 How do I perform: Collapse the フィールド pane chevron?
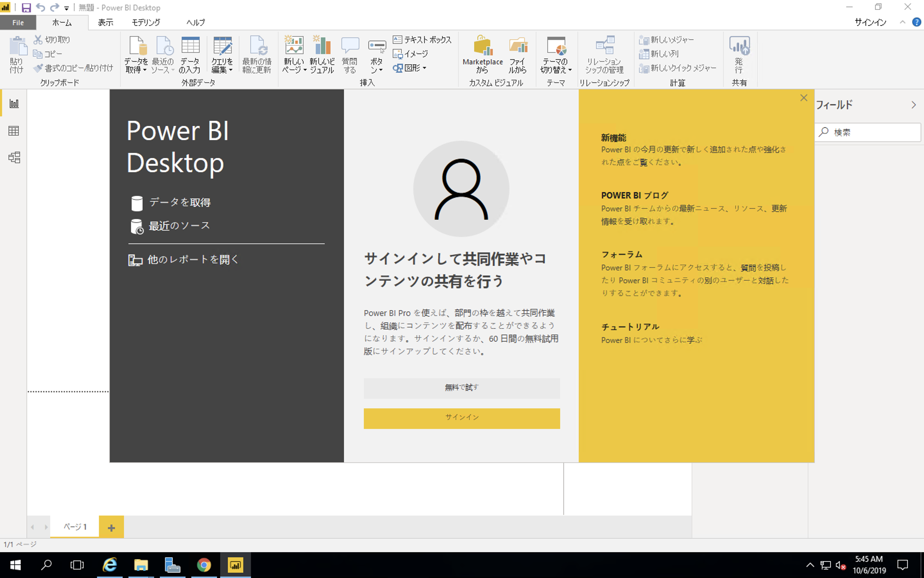(x=913, y=105)
